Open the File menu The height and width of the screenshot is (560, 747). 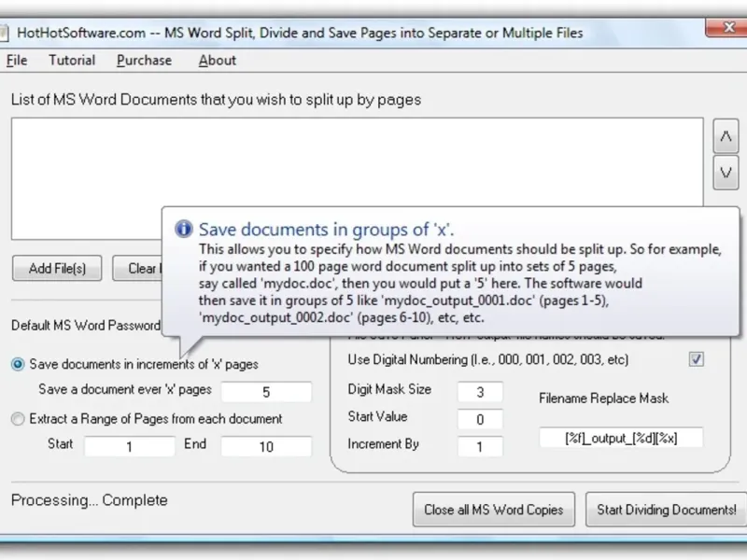17,61
